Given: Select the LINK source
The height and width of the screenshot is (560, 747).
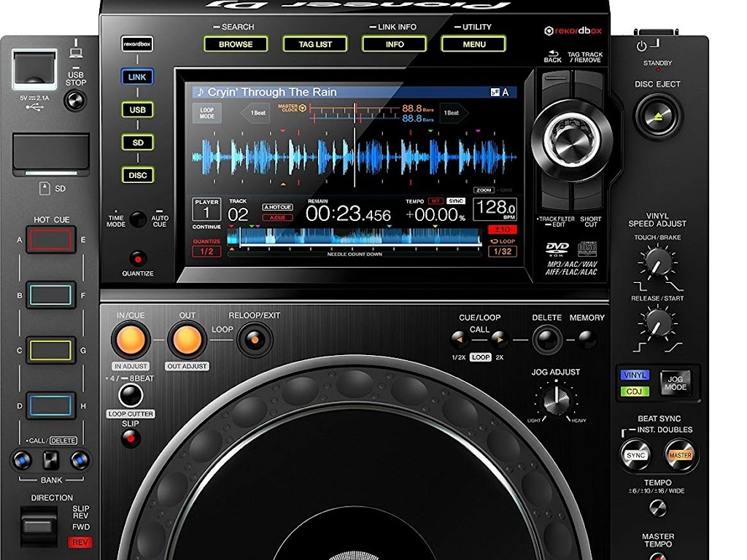Looking at the screenshot, I should pyautogui.click(x=137, y=77).
